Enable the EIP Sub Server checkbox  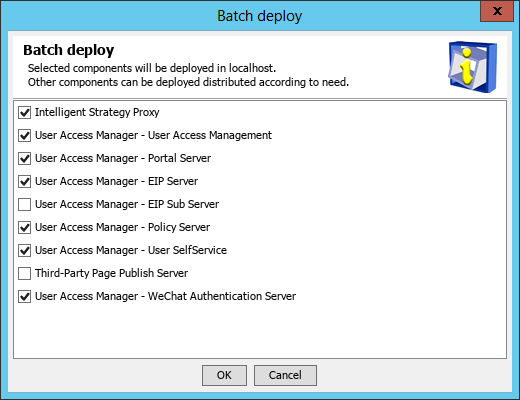[x=25, y=204]
